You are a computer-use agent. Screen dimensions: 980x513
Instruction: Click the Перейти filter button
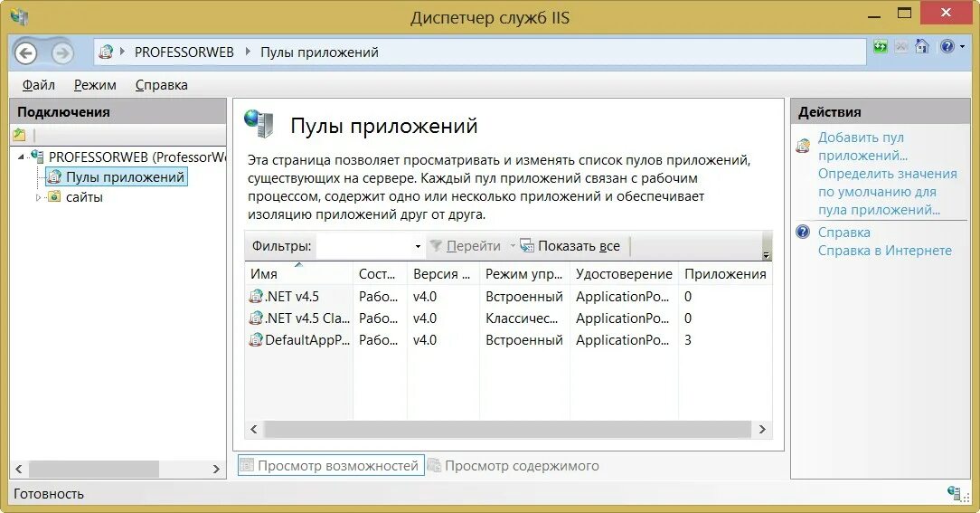click(x=466, y=246)
